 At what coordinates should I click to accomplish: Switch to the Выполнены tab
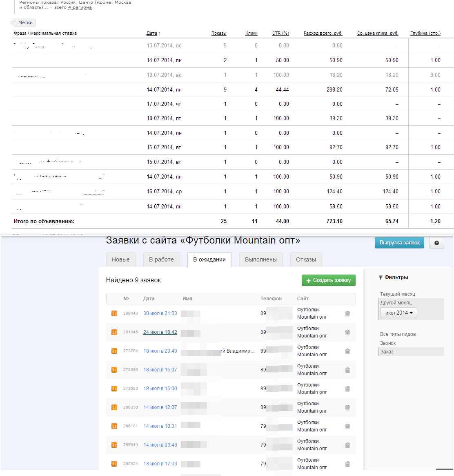click(x=261, y=259)
